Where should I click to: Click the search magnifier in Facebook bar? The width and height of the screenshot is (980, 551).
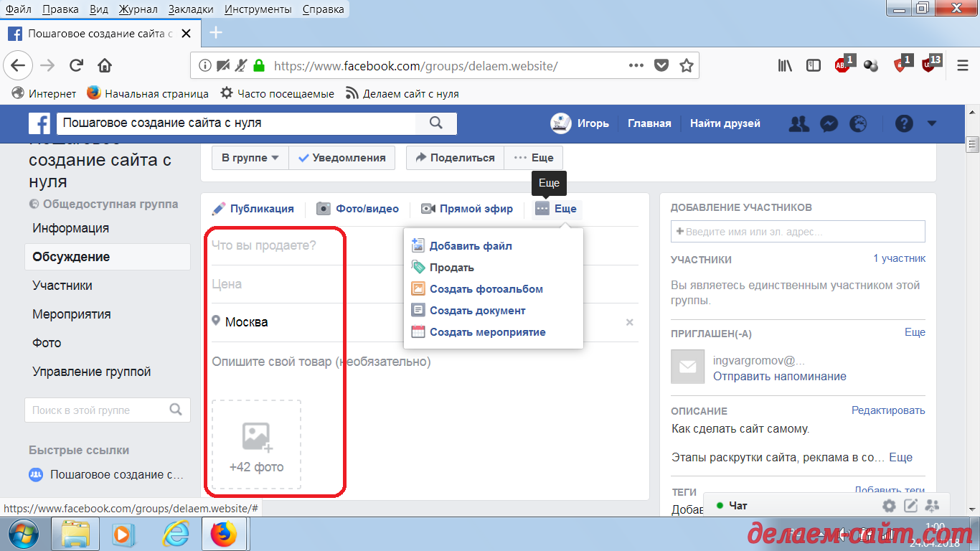(436, 123)
